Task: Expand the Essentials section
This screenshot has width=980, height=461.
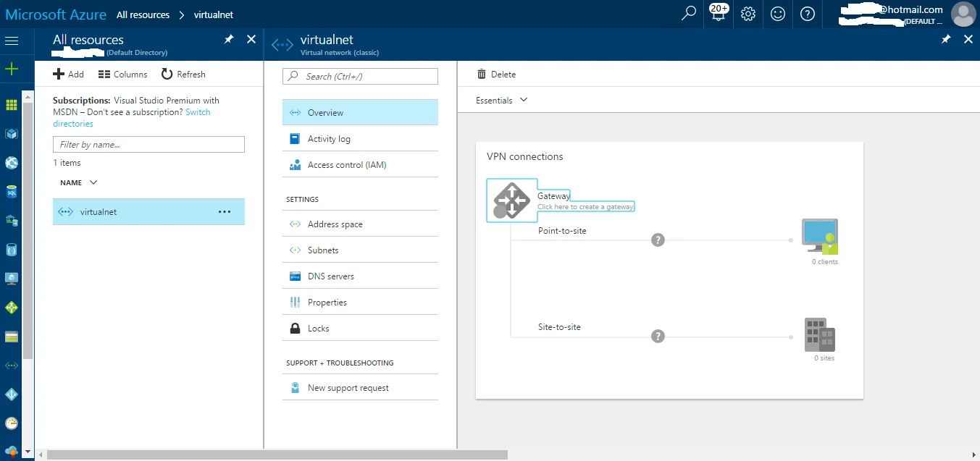Action: (x=501, y=100)
